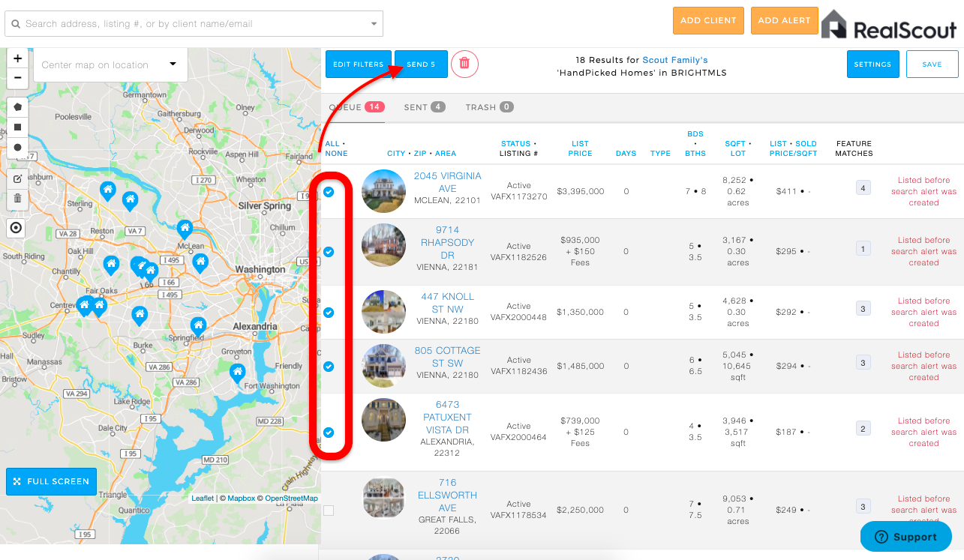
Task: Click the locate target icon on map
Action: (17, 227)
